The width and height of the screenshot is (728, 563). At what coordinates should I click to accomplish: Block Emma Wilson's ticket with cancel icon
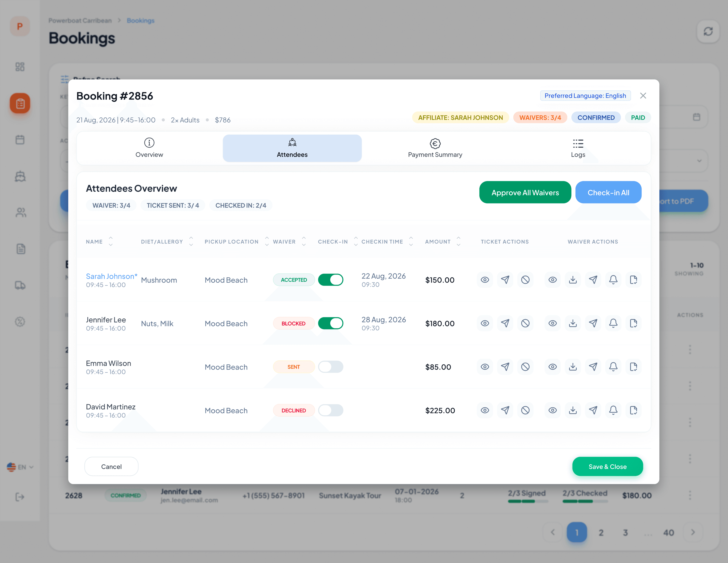click(525, 366)
